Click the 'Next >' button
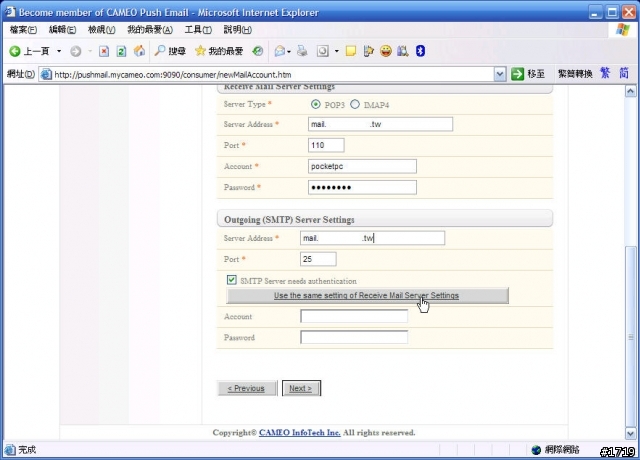Viewport: 640px width, 460px height. (301, 388)
